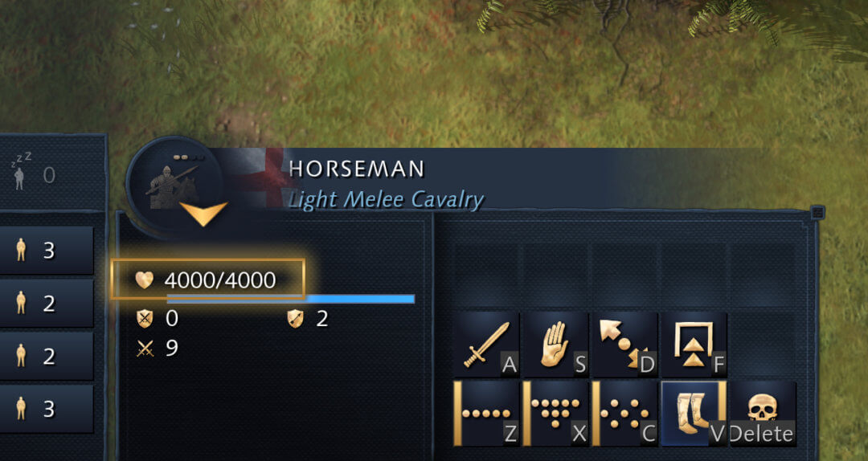
Task: Expand the golden arrow under portrait
Action: click(x=203, y=213)
